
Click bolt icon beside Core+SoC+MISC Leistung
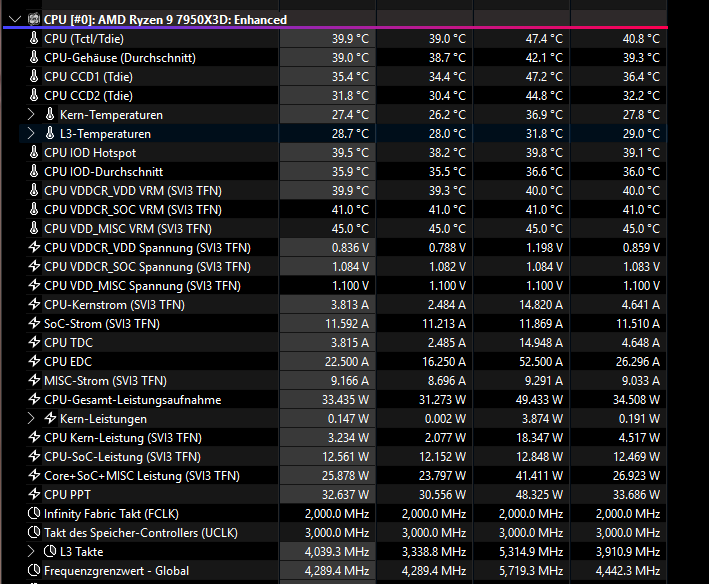coord(34,475)
